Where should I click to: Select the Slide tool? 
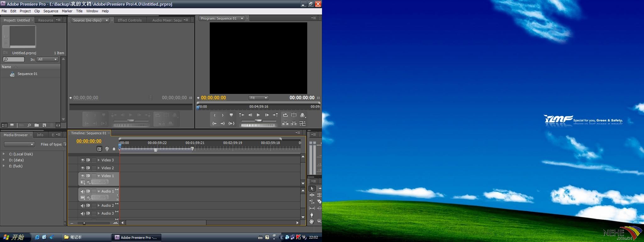[x=319, y=208]
